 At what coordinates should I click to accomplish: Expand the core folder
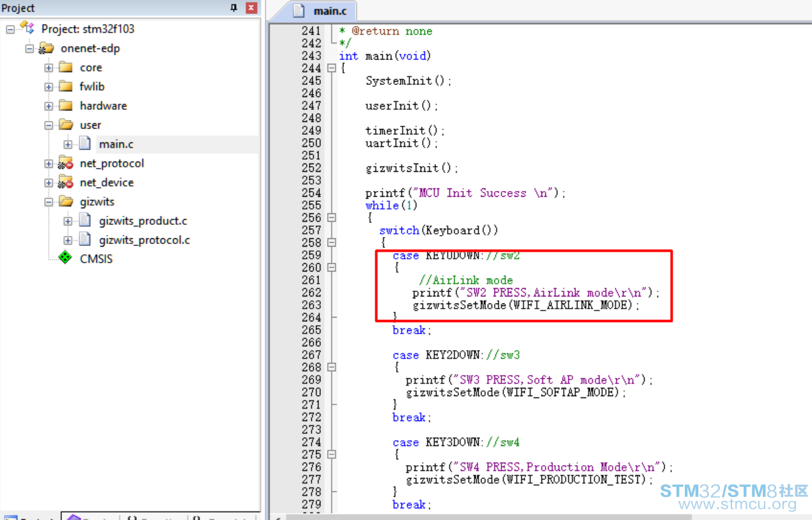49,68
